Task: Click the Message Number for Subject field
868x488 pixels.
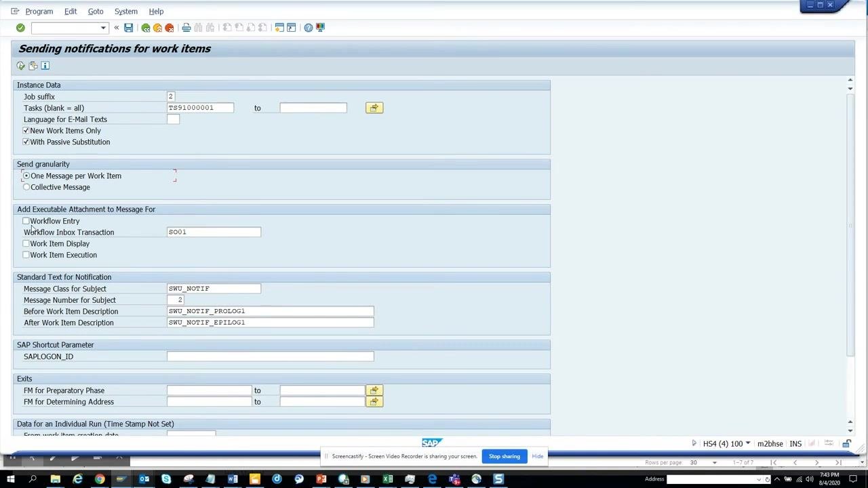Action: (x=176, y=300)
